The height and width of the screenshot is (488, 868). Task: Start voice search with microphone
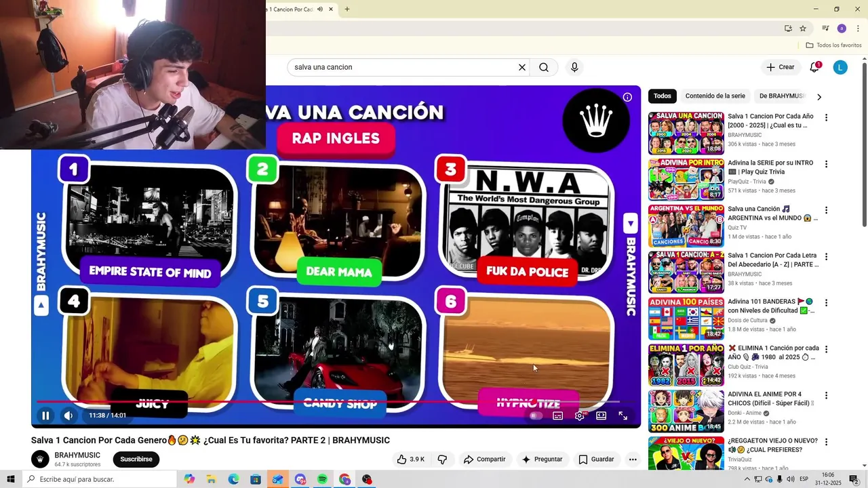574,67
